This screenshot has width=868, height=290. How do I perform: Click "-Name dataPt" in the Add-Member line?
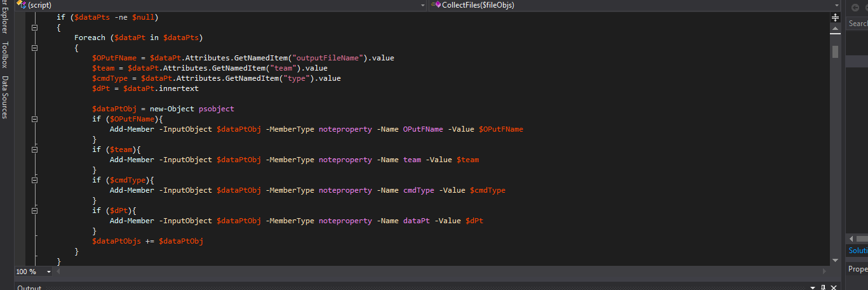tap(403, 221)
